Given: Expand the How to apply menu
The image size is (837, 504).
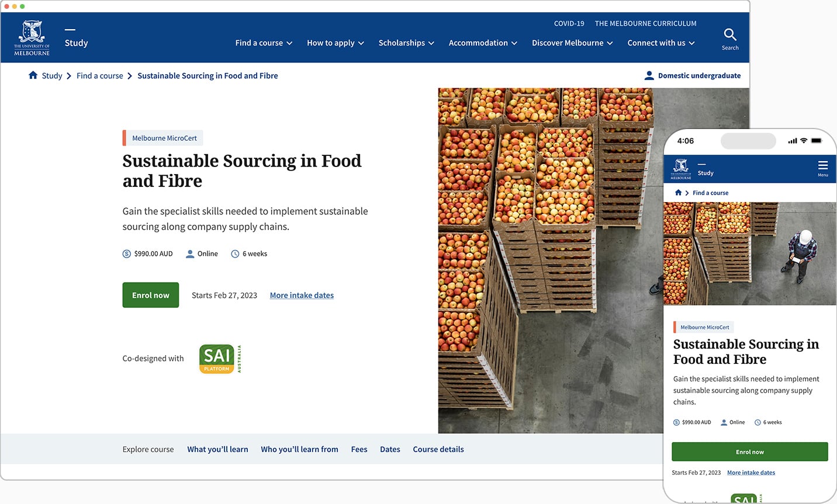Looking at the screenshot, I should [x=335, y=43].
